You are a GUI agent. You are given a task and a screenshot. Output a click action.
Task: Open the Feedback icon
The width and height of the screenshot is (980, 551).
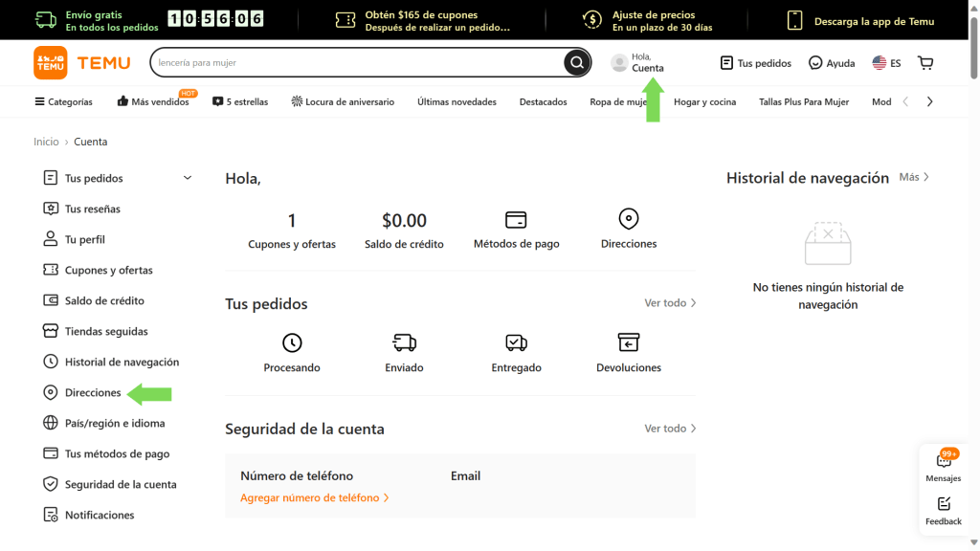coord(944,504)
